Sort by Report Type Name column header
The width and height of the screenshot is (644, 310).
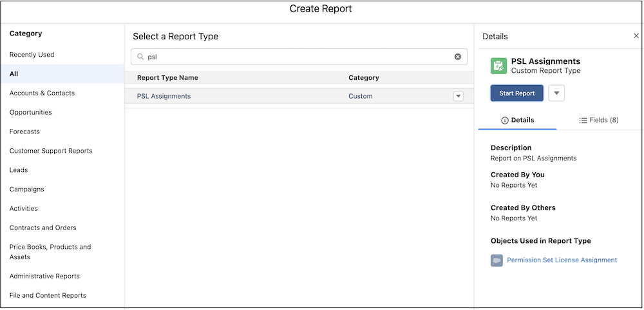click(x=167, y=77)
